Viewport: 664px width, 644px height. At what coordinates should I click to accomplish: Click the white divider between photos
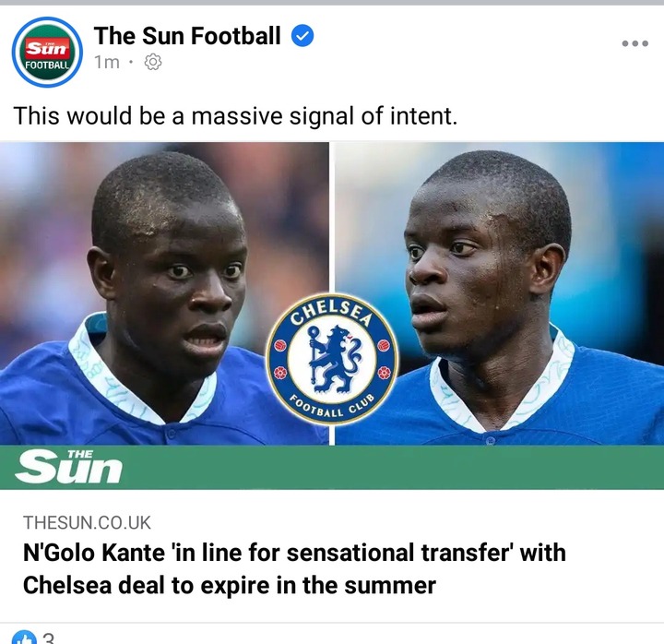[332, 293]
